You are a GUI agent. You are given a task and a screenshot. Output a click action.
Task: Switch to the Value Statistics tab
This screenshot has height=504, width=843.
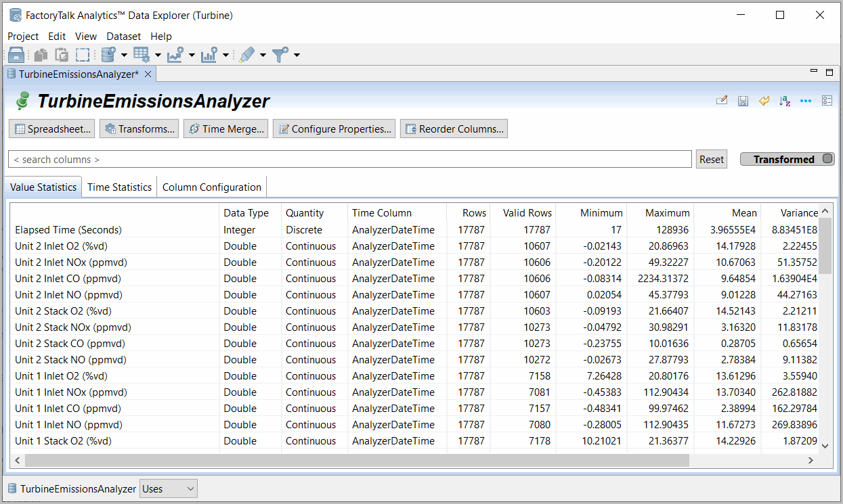pyautogui.click(x=43, y=187)
